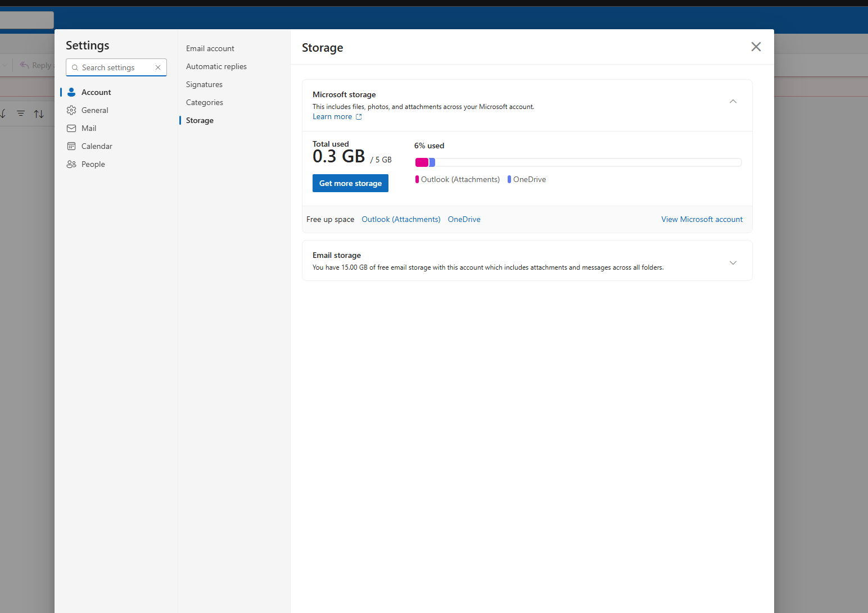
Task: Click the 6% used label
Action: coord(429,146)
